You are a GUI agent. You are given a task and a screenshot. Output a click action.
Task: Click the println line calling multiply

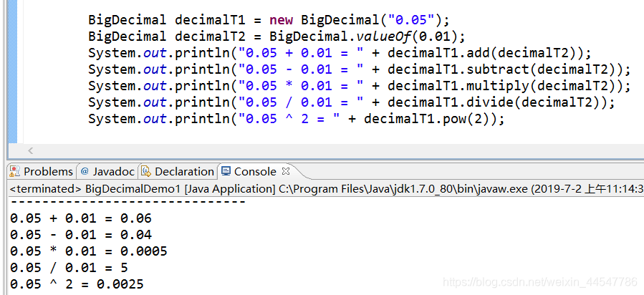[x=359, y=86]
